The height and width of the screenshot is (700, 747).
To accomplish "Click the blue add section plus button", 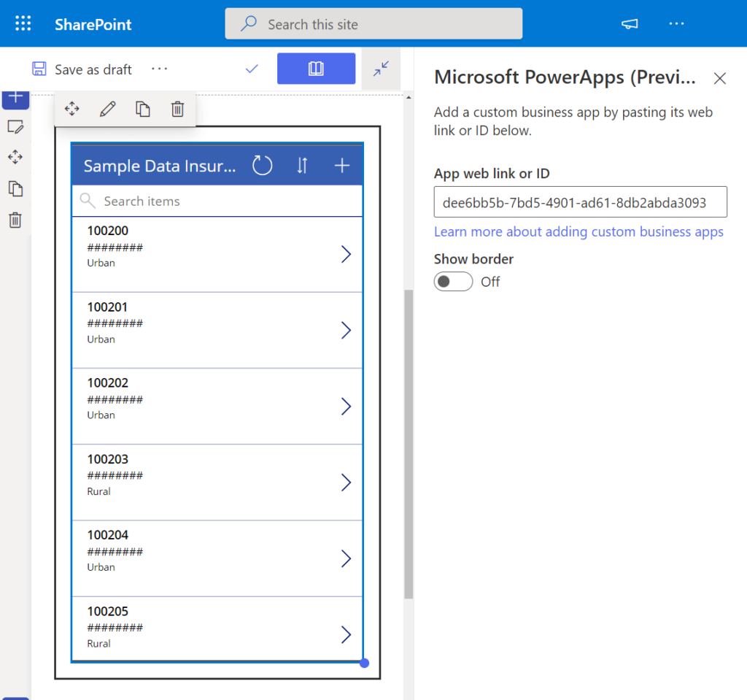I will tap(16, 99).
